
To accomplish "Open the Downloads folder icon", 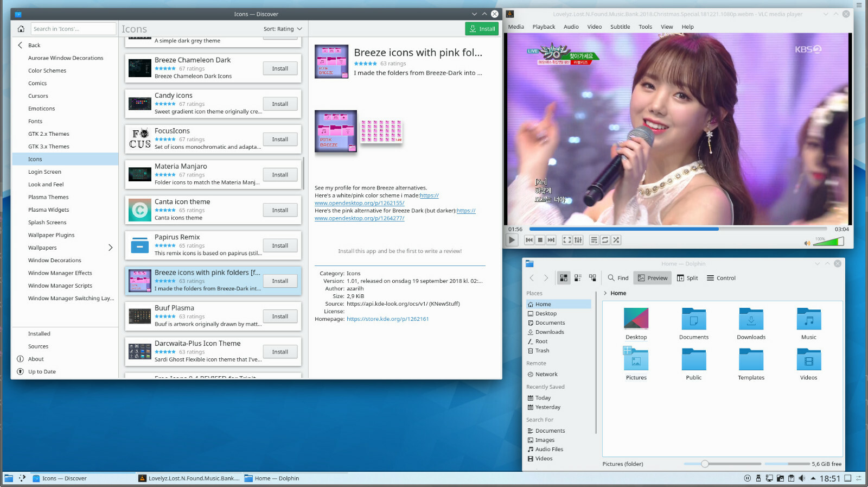I will coord(751,319).
